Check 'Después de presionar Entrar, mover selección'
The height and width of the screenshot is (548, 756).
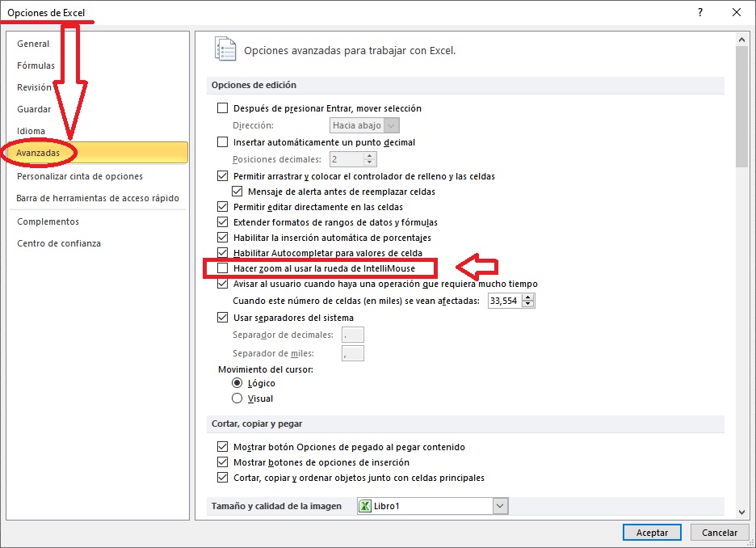(x=223, y=108)
